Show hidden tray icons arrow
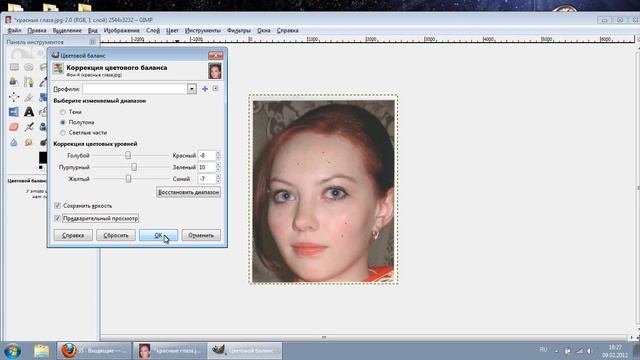 556,351
